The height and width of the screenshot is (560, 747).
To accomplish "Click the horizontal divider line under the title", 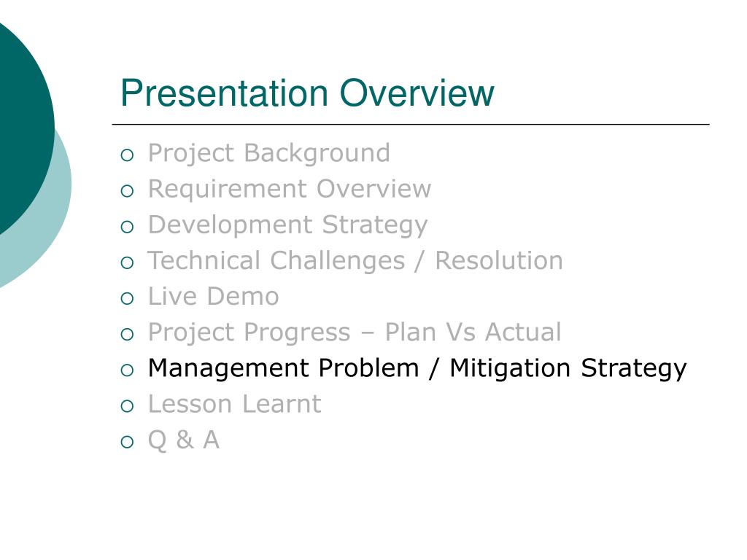I will [x=414, y=125].
